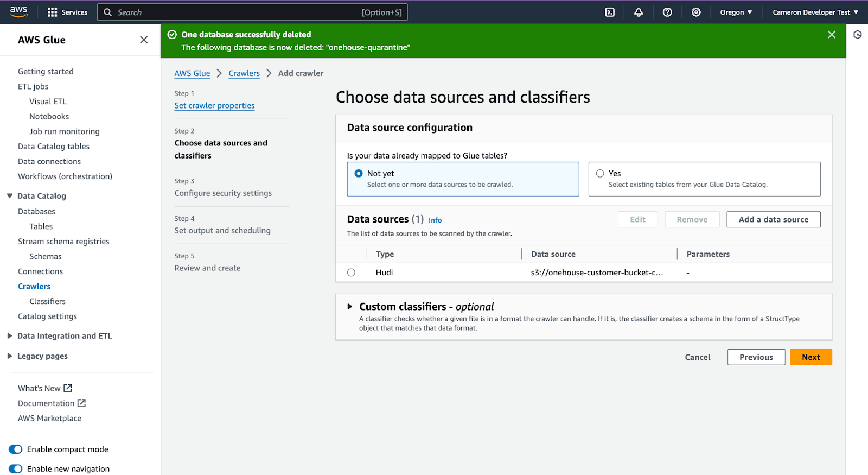The height and width of the screenshot is (475, 868).
Task: Click the Hudi type cell
Action: pos(384,273)
